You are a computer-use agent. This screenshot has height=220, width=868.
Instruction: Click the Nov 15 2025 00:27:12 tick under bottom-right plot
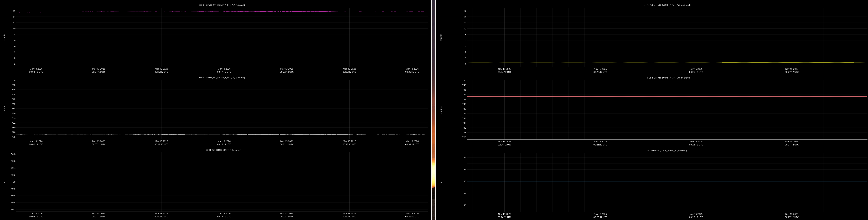point(792,215)
